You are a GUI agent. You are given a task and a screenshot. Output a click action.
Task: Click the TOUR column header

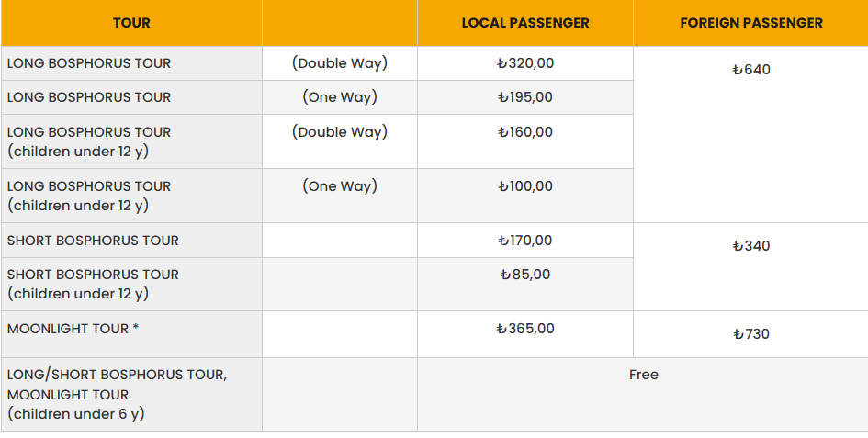(x=131, y=23)
